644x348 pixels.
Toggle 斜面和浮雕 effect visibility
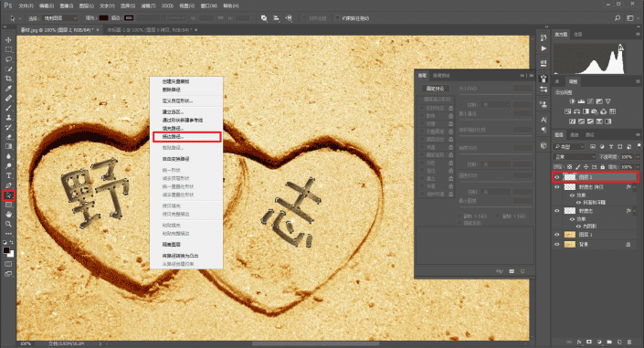tap(579, 203)
